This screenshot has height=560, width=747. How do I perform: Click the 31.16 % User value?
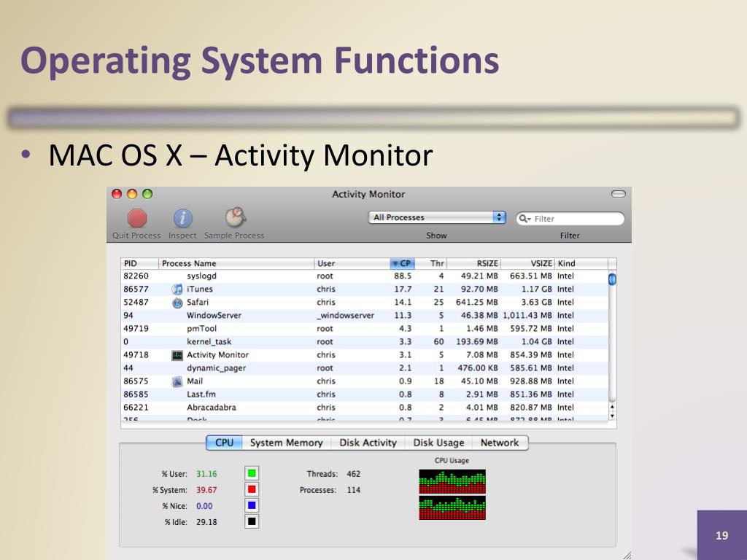[x=206, y=474]
